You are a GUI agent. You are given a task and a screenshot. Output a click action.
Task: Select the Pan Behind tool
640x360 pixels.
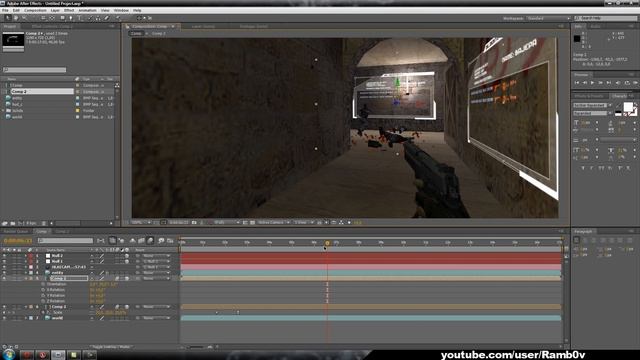(x=52, y=18)
